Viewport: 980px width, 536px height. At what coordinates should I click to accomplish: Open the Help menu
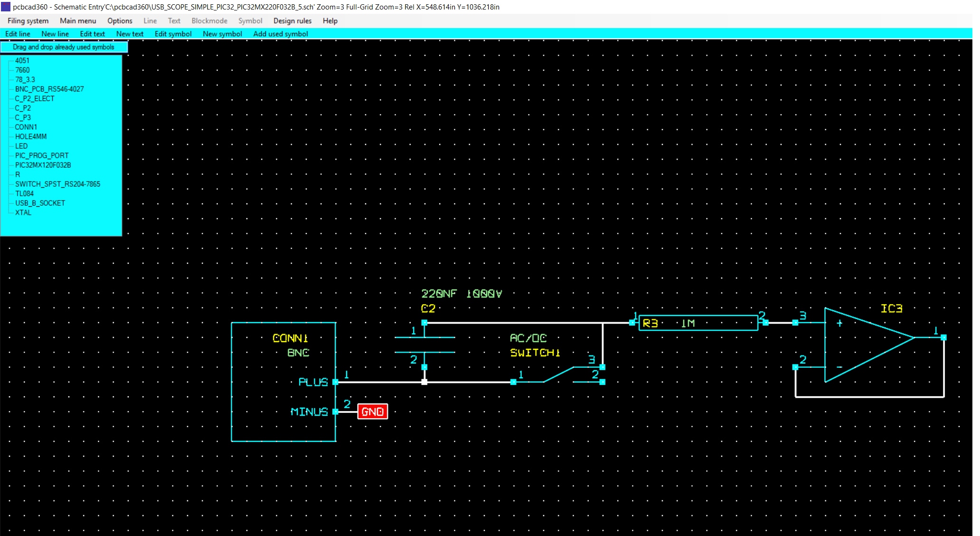click(330, 21)
